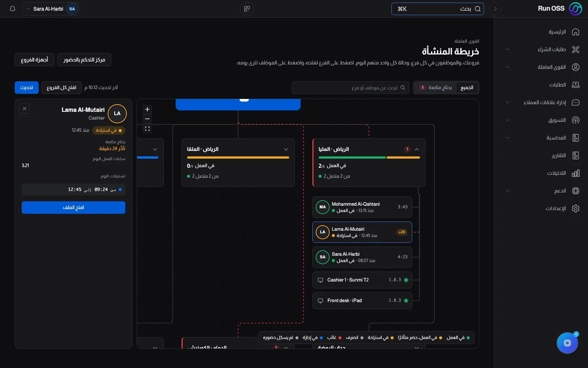Image resolution: width=588 pixels, height=368 pixels.
Task: Select Sara Al-Harbi employee node in map
Action: pyautogui.click(x=362, y=257)
